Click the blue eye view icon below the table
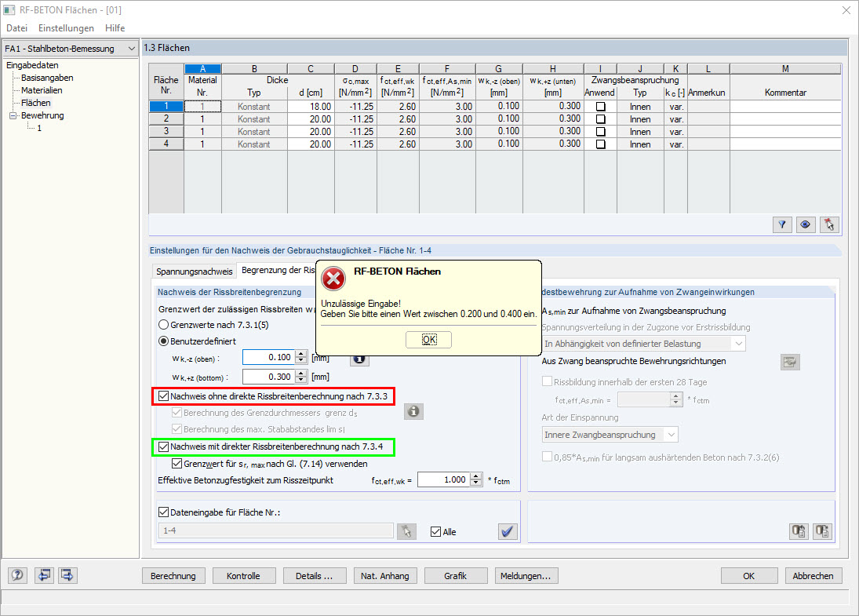 point(805,224)
